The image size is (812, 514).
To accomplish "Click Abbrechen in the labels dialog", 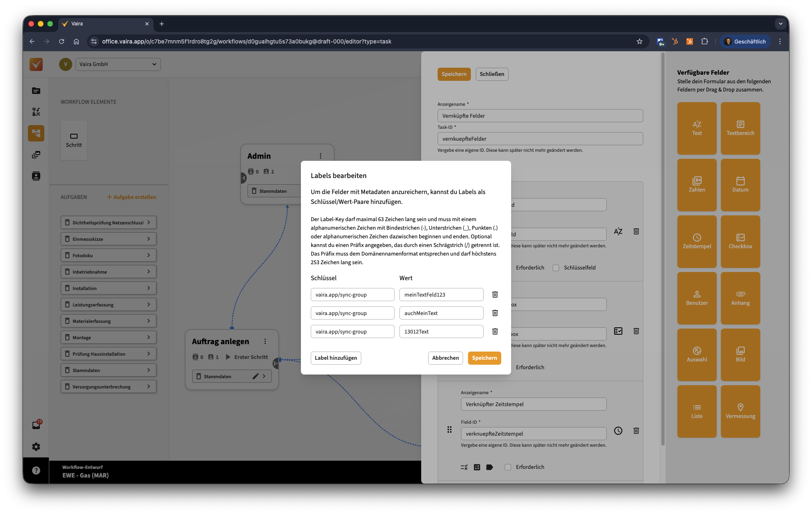I will click(x=445, y=358).
